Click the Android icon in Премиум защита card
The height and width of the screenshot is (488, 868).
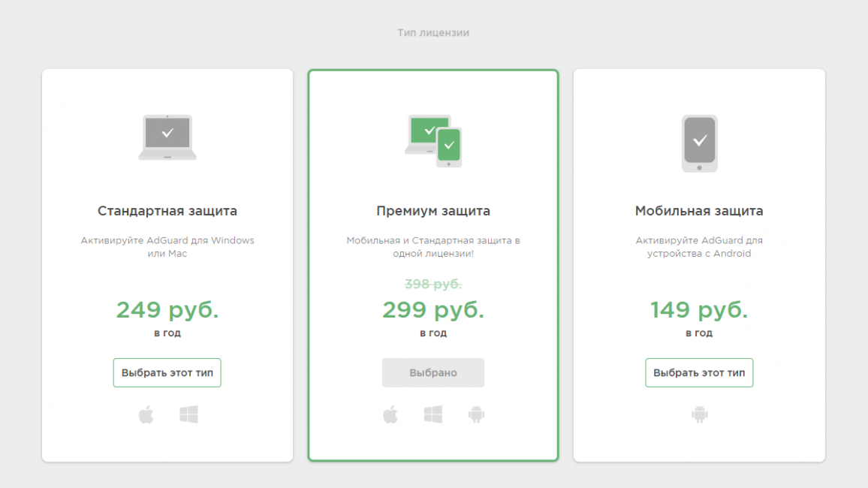tap(476, 414)
